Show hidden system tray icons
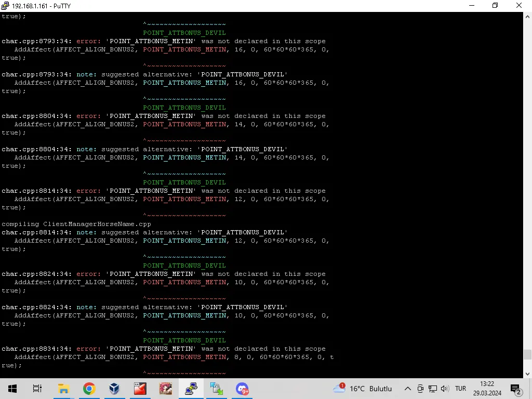 coord(408,389)
